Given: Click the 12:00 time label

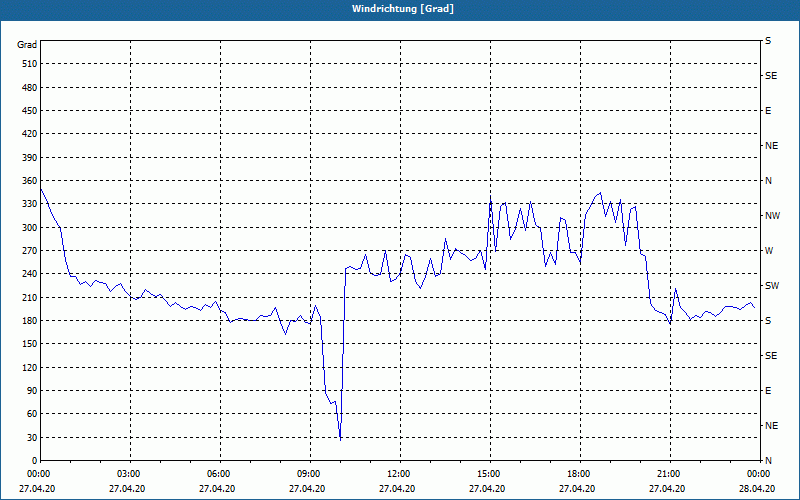Looking at the screenshot, I should pyautogui.click(x=400, y=473).
